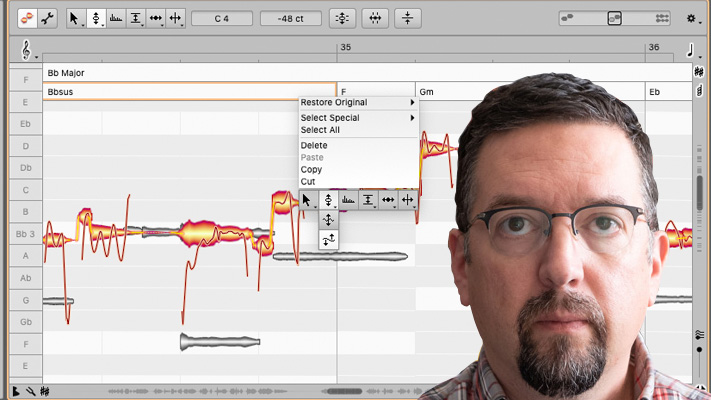711x400 pixels.
Task: Choose Pitch Drift tool in popup submenu
Action: coord(329,239)
